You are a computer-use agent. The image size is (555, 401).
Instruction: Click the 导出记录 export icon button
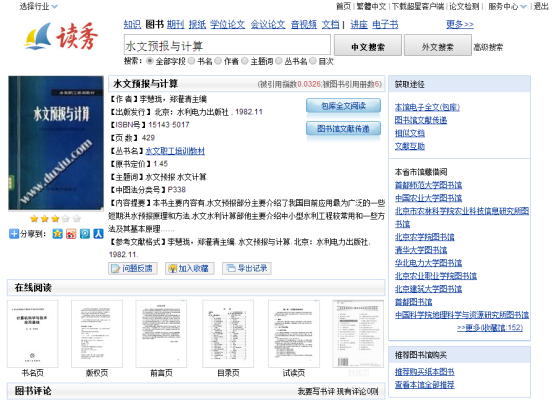coord(247,268)
